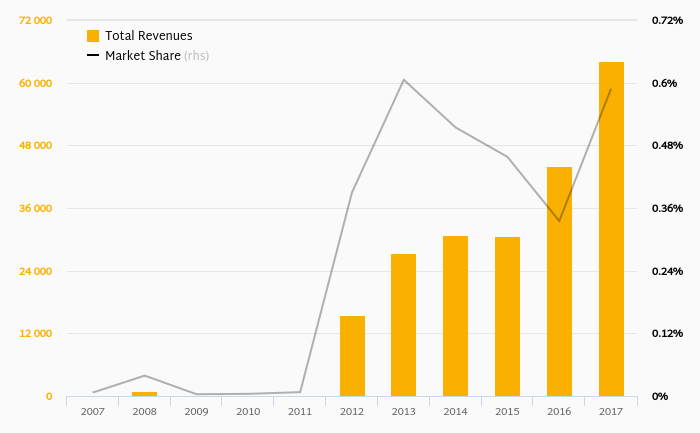The width and height of the screenshot is (700, 433).
Task: Select the 2012 revenue bar
Action: [x=352, y=356]
